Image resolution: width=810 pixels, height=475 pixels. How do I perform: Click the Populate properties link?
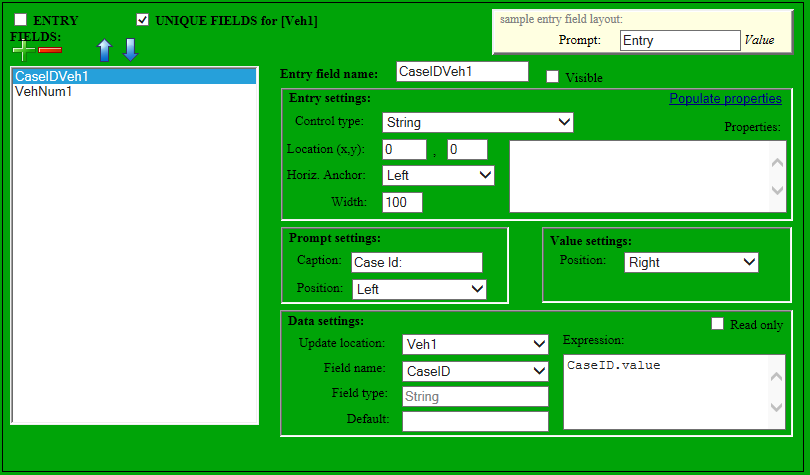coord(725,98)
